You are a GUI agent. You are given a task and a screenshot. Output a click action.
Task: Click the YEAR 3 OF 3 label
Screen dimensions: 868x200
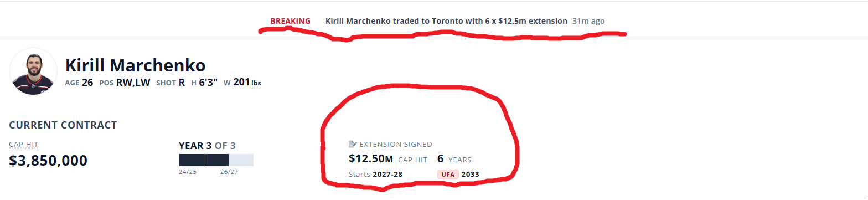[207, 146]
